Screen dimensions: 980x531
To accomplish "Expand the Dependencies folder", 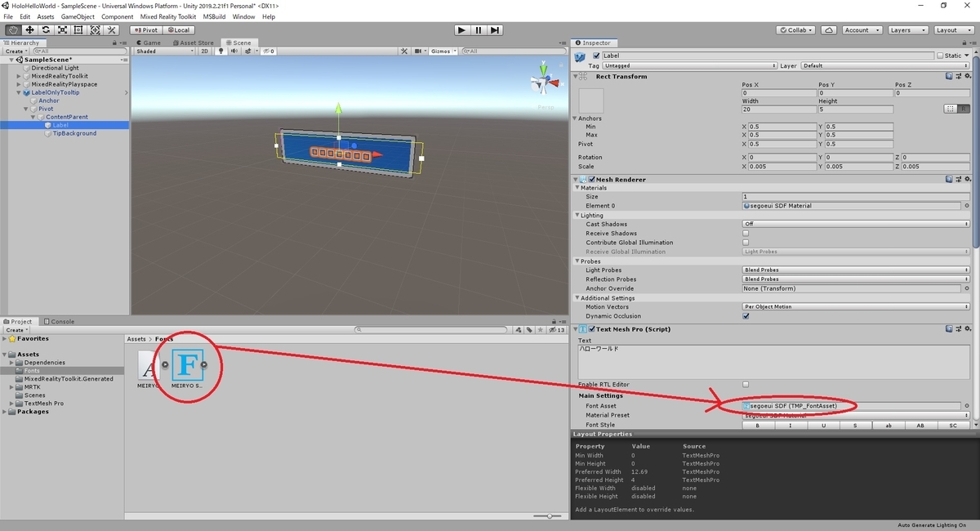I will coord(12,363).
